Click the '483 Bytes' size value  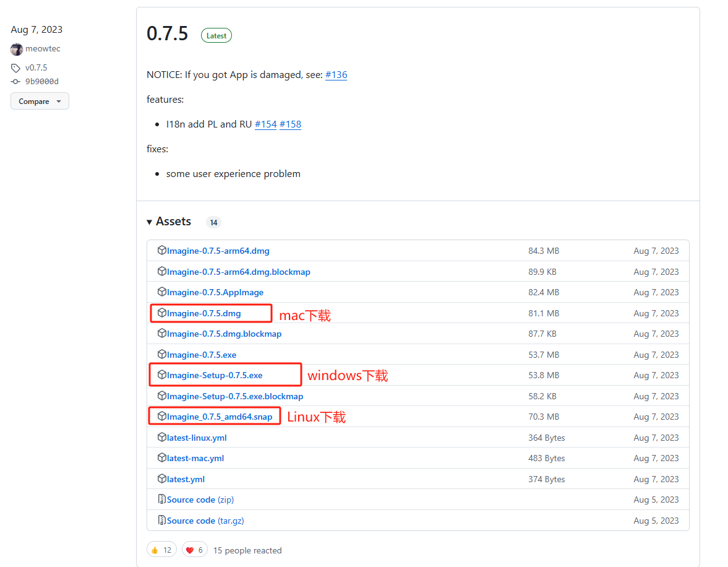pos(547,458)
